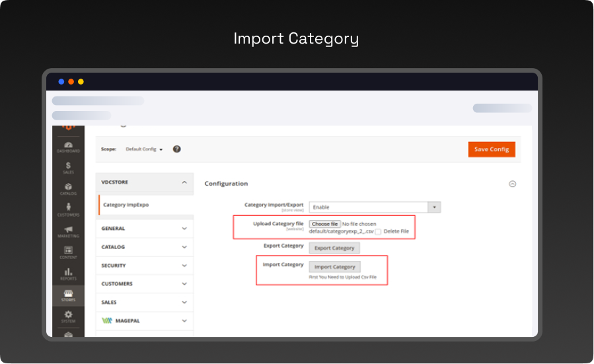Click the scope help question mark icon
Viewport: 594px width, 364px height.
(177, 149)
